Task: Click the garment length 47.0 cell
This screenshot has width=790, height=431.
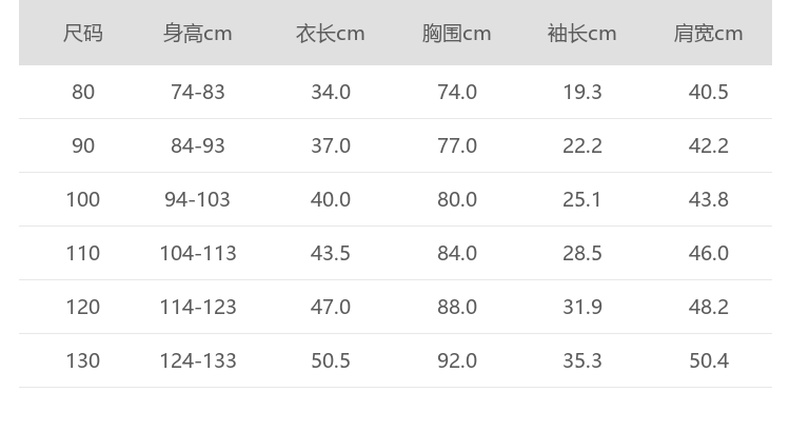Action: [x=330, y=307]
